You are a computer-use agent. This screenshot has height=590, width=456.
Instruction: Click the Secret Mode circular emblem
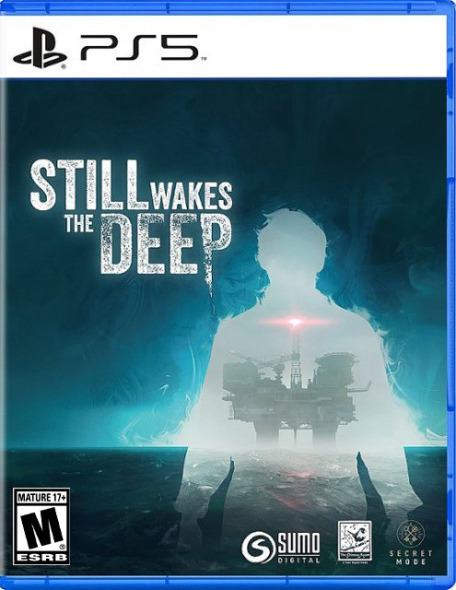411,533
